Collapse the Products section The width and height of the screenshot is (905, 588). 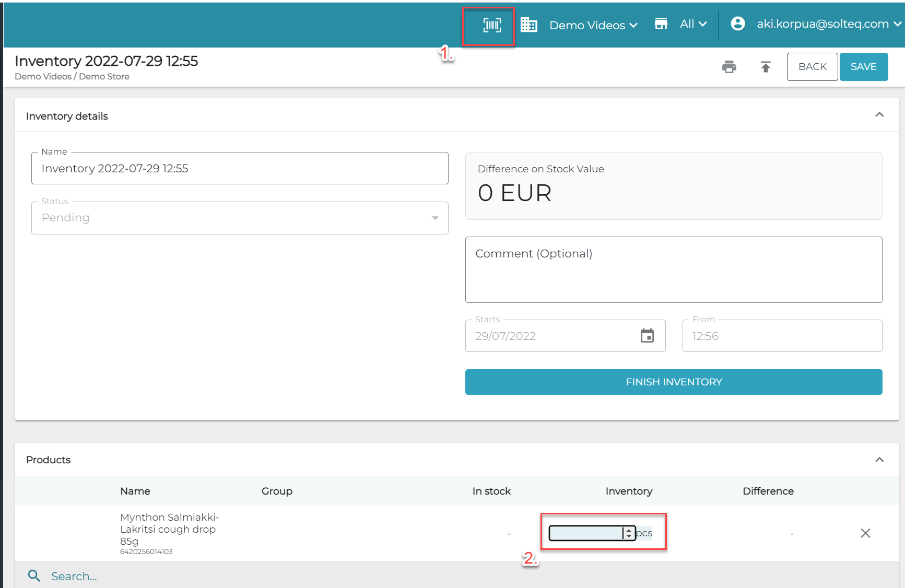[x=879, y=460]
